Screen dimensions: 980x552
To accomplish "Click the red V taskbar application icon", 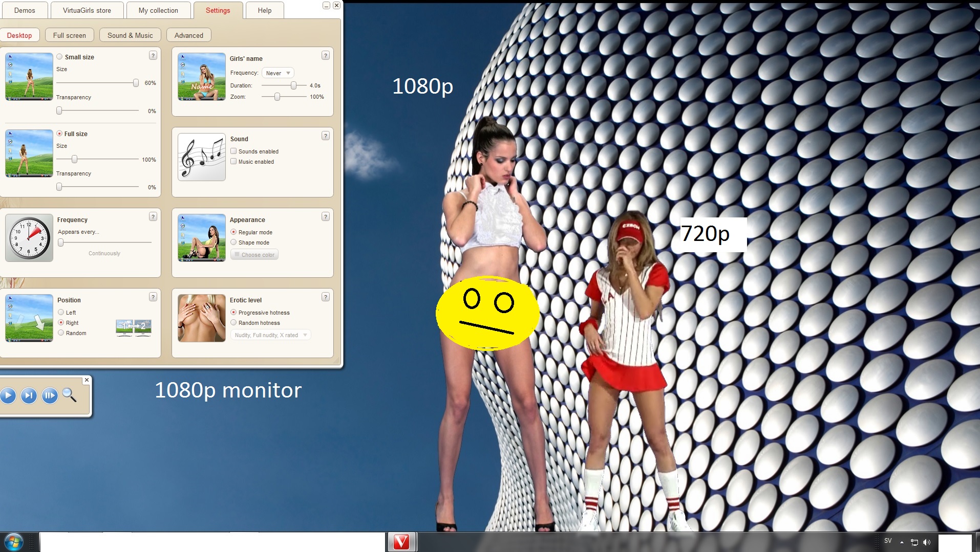I will [x=401, y=542].
